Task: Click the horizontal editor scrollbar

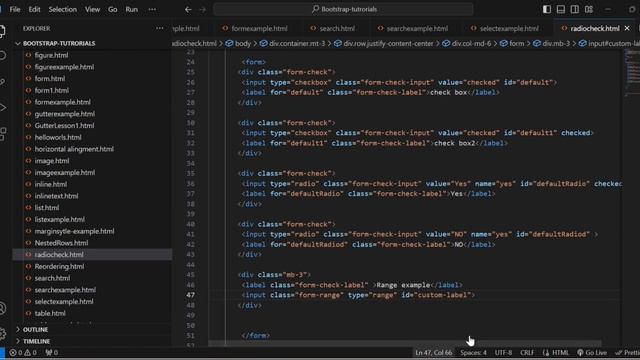Action: tap(404, 343)
